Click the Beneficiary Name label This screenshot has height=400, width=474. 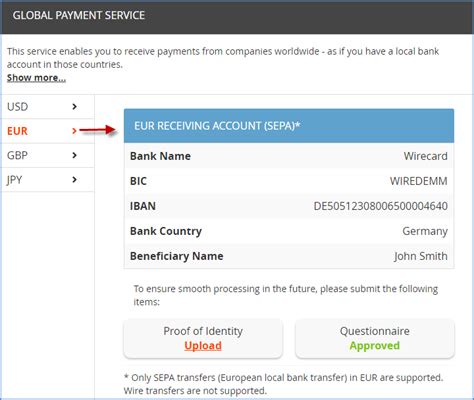pos(177,256)
